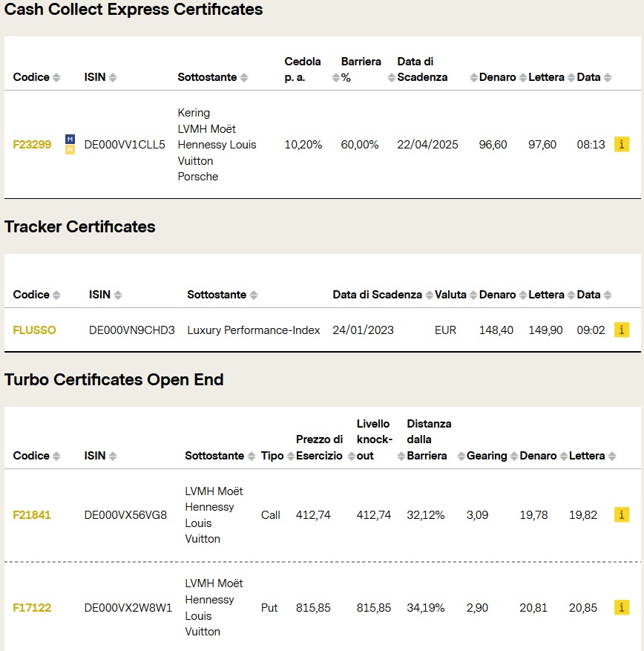
Task: Sort Cash Collect table by Data di Scadenza
Action: pos(473,78)
